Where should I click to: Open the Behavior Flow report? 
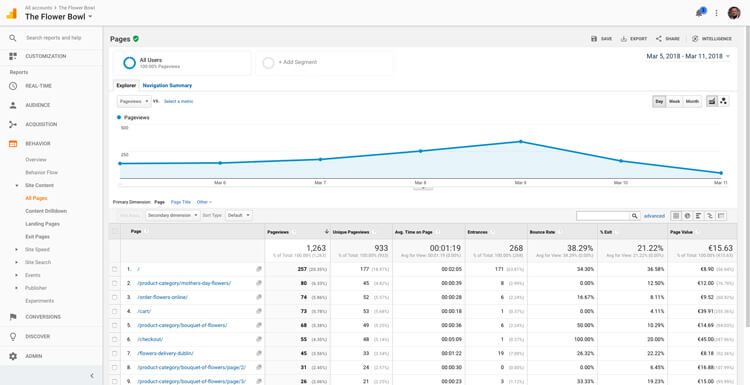41,172
